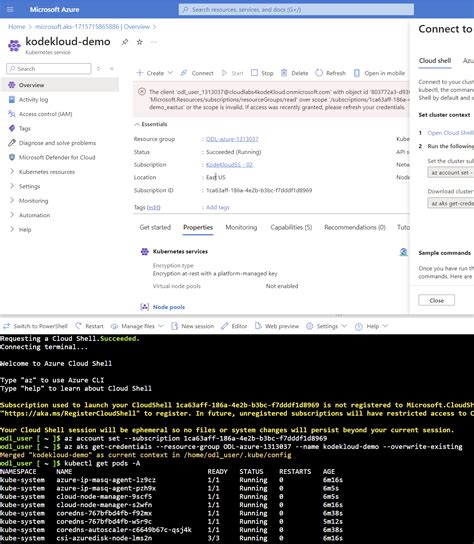The image size is (474, 544).
Task: Close the Connect panel with Close button
Action: 437,300
